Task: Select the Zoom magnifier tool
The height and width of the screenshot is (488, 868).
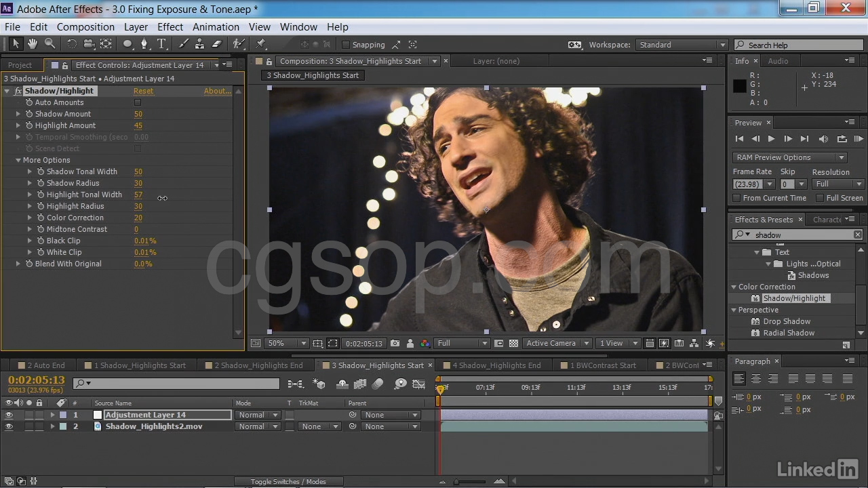Action: click(50, 44)
